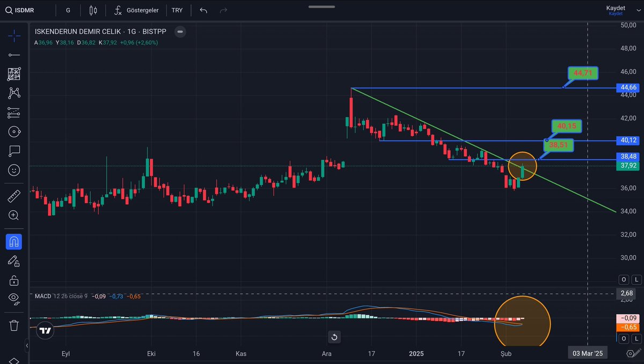Viewport: 644px width, 364px height.
Task: Select the trend line drawing tool
Action: click(14, 55)
